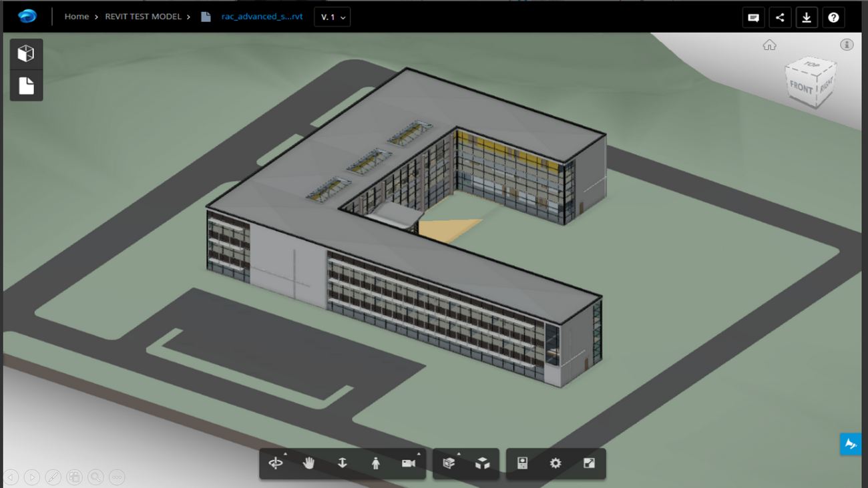The height and width of the screenshot is (488, 868).
Task: Open the model properties panel
Action: click(521, 463)
